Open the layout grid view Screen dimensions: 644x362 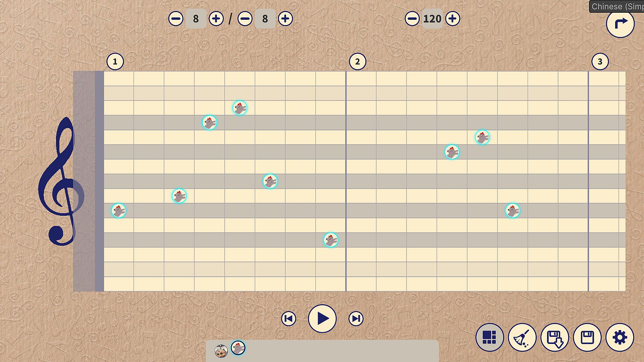(x=489, y=337)
